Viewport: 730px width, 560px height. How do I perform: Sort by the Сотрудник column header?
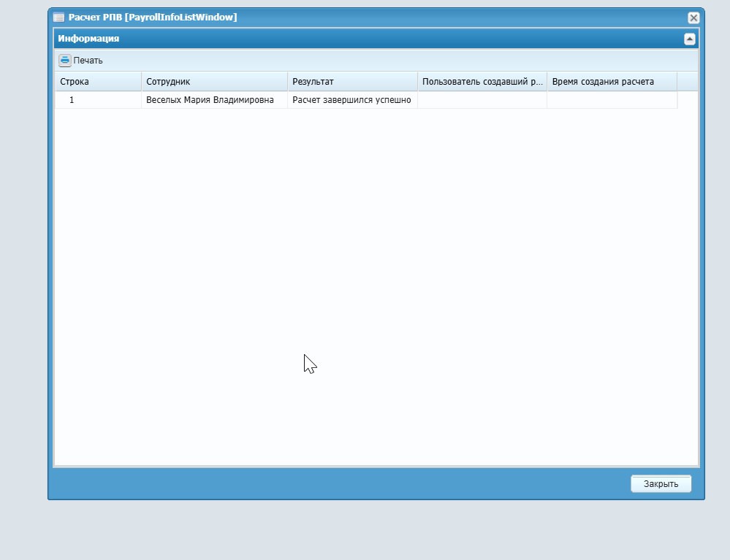tap(215, 81)
